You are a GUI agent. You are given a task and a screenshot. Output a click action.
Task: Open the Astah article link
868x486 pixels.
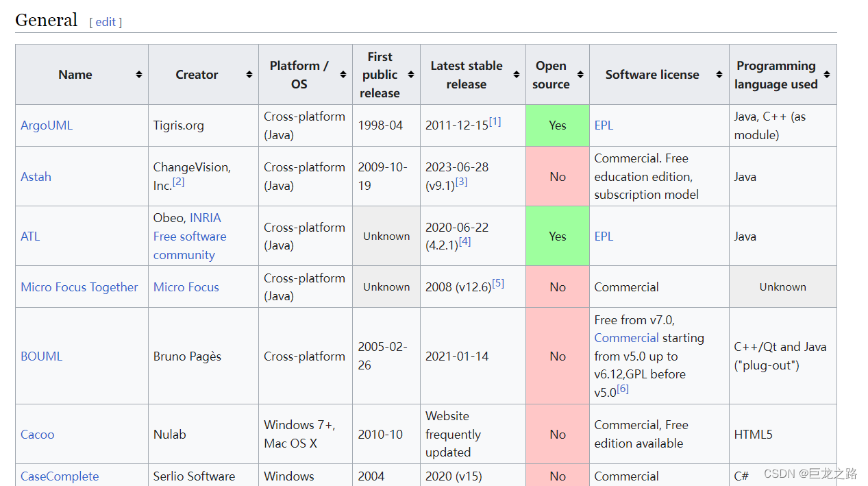pos(36,177)
